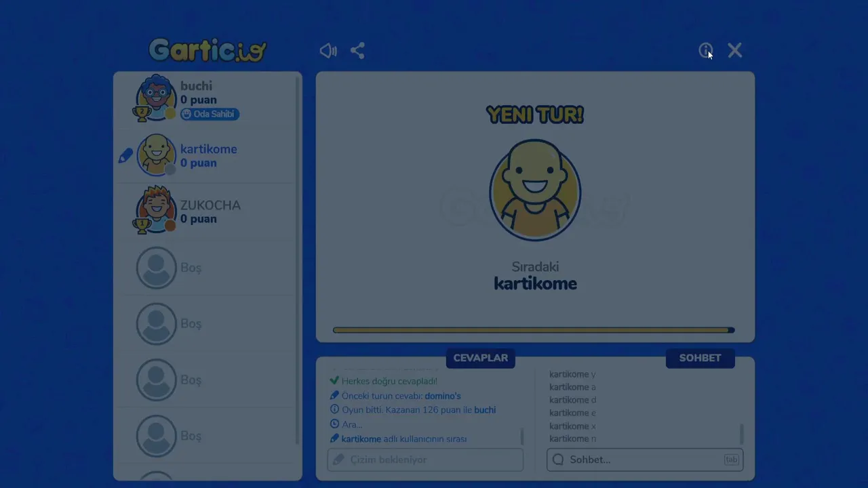This screenshot has height=488, width=868.
Task: Click the Oda Sahibi badge
Action: 210,114
